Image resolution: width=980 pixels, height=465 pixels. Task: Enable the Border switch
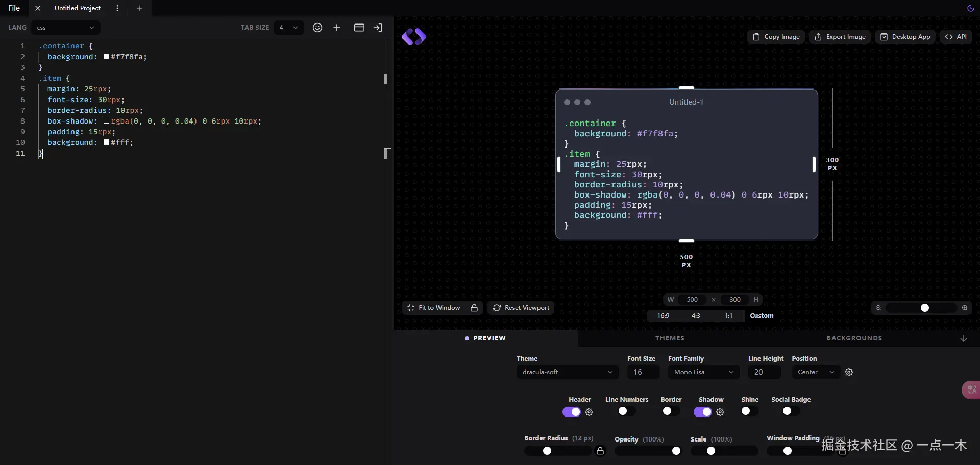(671, 411)
